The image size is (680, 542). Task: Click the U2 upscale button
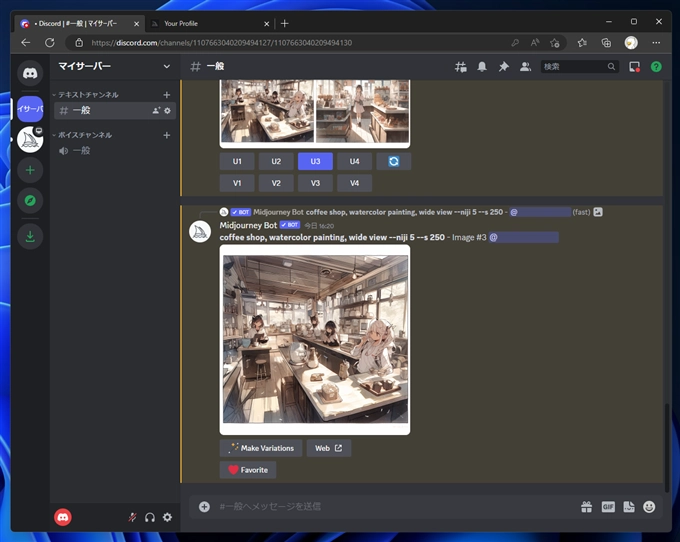tap(276, 161)
